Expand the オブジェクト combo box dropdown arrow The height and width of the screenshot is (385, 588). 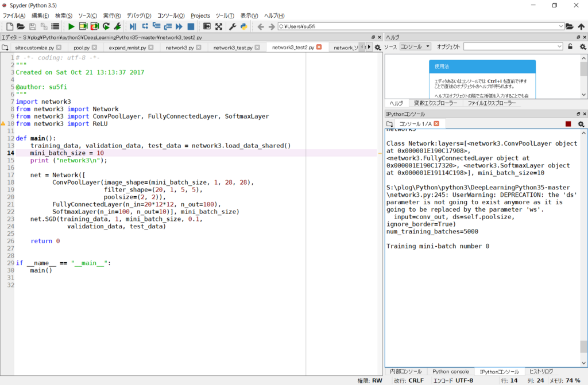tap(559, 46)
